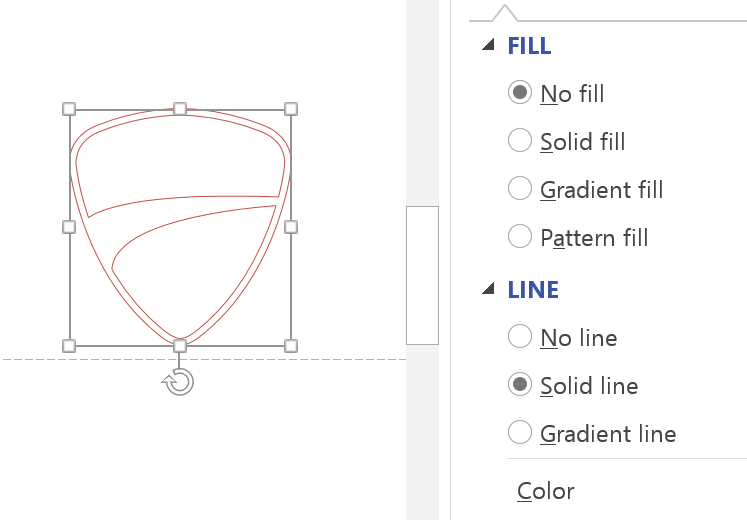Screen dimensions: 747x520
Task: Collapse the FILL section
Action: click(488, 45)
